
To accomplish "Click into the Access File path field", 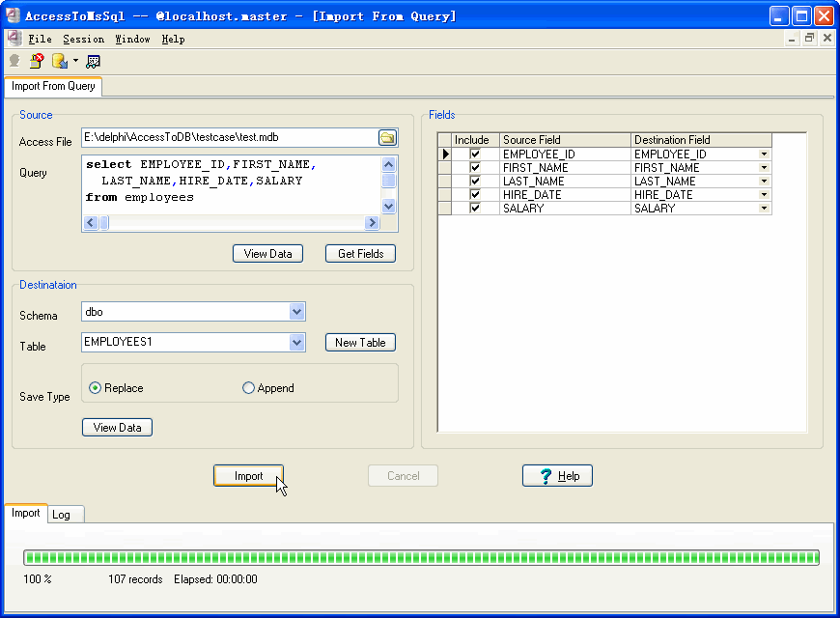I will [230, 137].
